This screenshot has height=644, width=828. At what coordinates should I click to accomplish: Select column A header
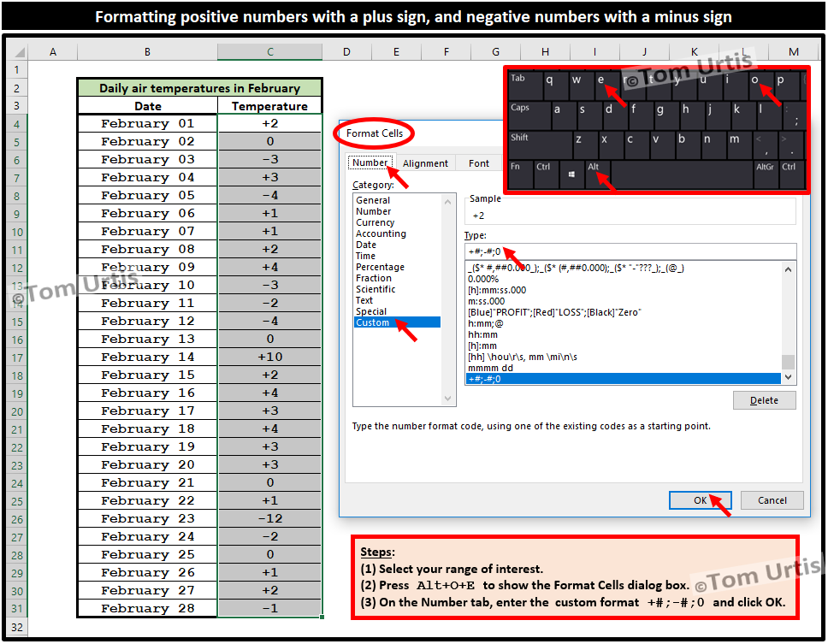(x=53, y=51)
